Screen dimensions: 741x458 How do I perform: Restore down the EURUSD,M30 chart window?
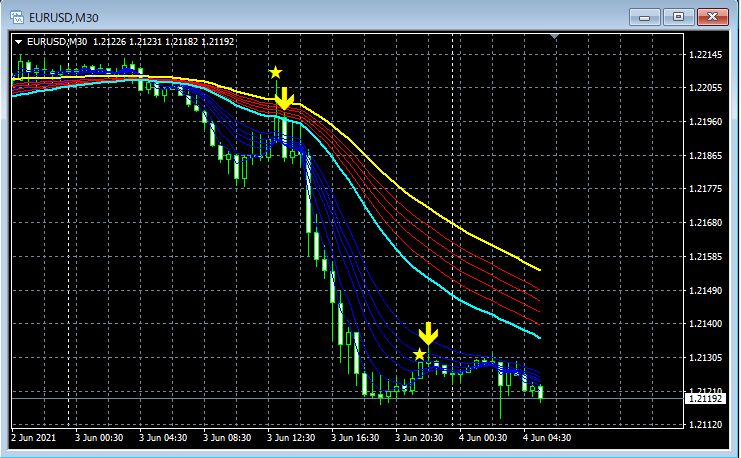678,17
